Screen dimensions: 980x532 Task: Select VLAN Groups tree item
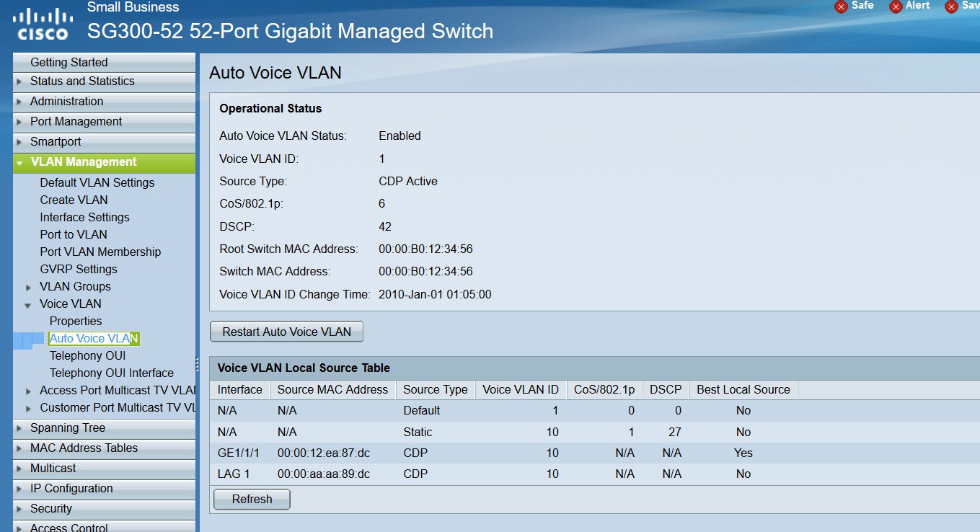[x=75, y=286]
